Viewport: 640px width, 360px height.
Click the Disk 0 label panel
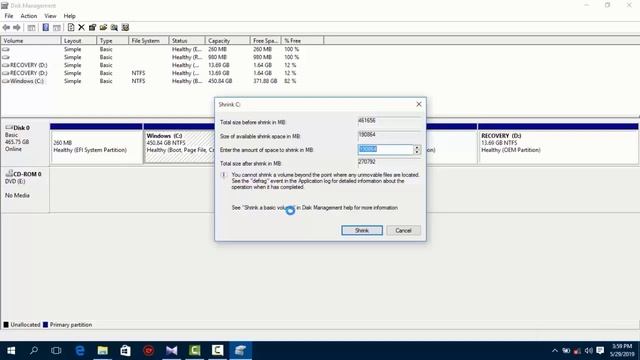[x=25, y=142]
